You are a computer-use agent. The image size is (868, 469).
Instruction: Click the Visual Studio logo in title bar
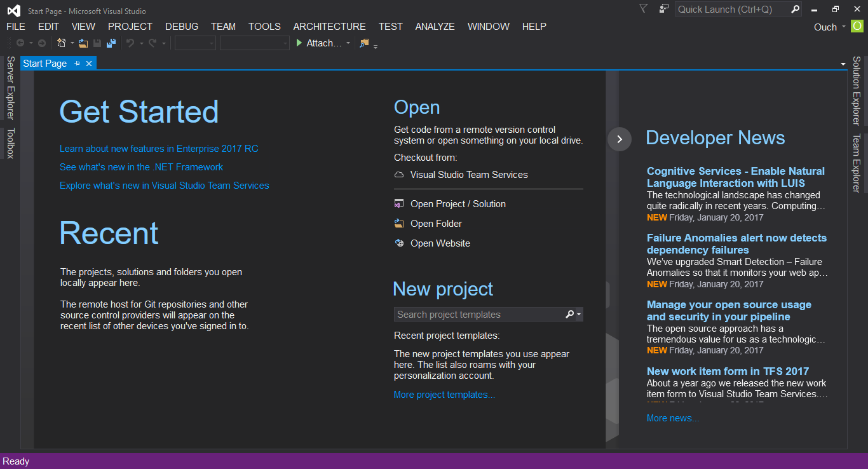pyautogui.click(x=13, y=10)
